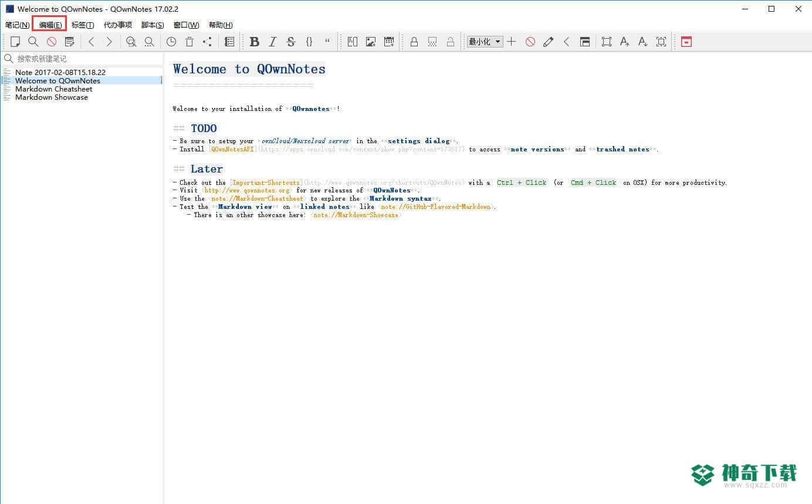The width and height of the screenshot is (812, 504).
Task: Select the "Markdown Cheatsheet" note in list
Action: (53, 89)
